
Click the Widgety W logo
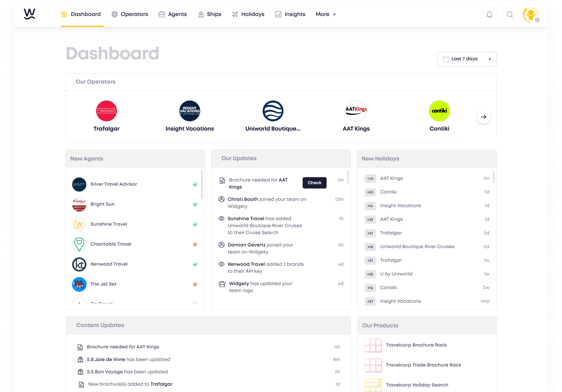(29, 14)
